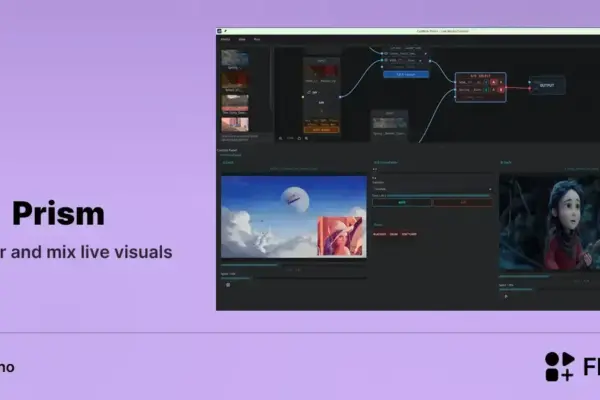Click the red thumbnail inside the upper input node
This screenshot has width=600, height=400.
pos(321,71)
